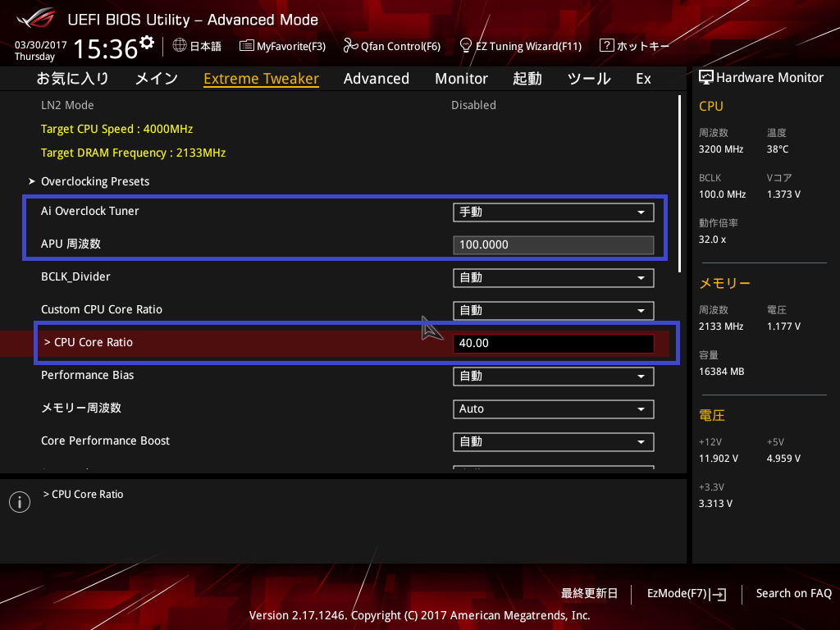Click +12V 11.902 V reading
840x630 pixels.
click(x=719, y=459)
